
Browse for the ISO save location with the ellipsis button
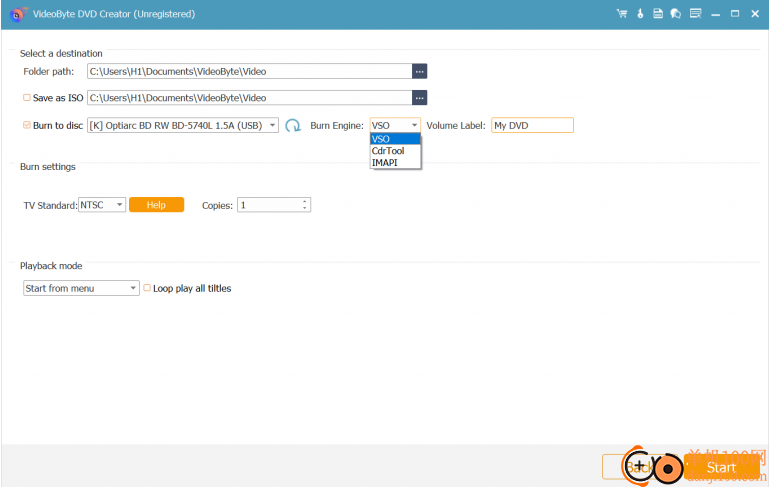tap(419, 98)
